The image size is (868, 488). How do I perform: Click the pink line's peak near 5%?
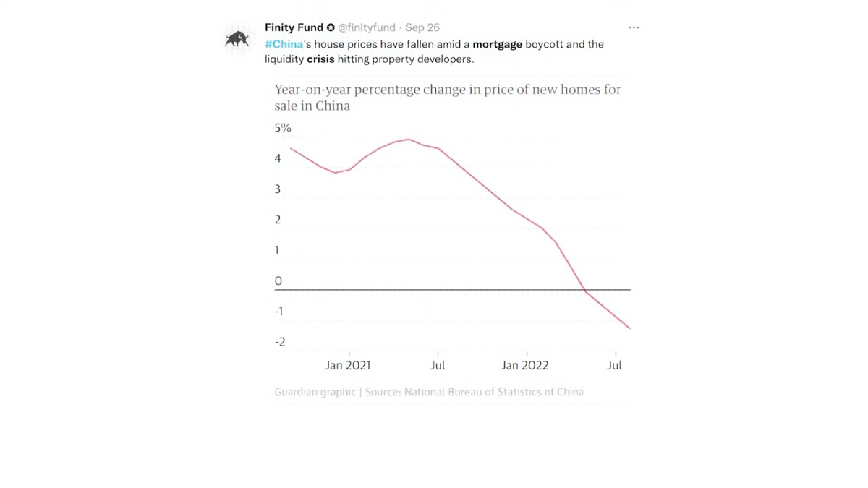point(409,140)
